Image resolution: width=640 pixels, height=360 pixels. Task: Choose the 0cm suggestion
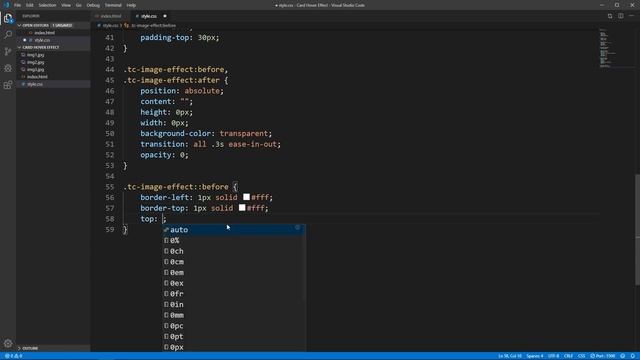234,262
